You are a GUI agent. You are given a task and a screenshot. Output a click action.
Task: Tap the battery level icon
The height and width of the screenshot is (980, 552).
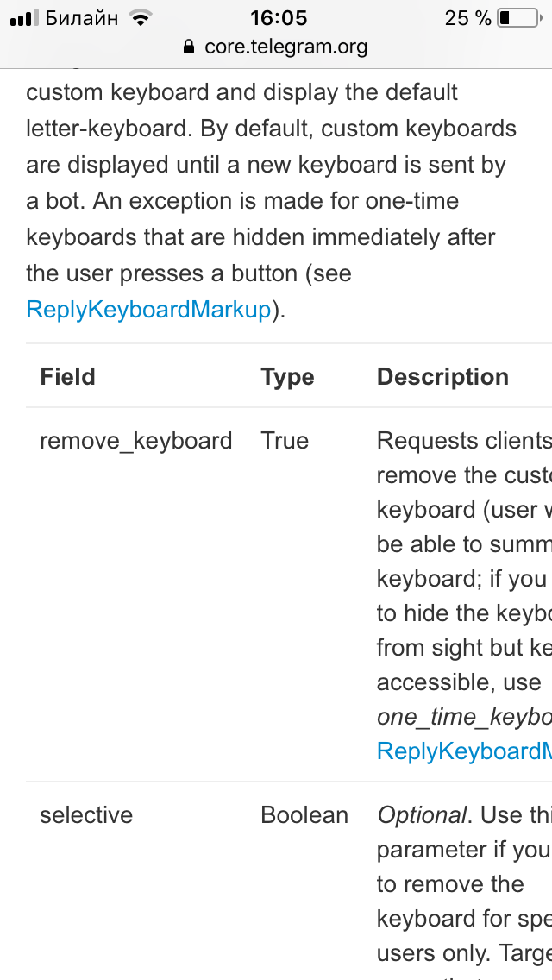click(519, 18)
